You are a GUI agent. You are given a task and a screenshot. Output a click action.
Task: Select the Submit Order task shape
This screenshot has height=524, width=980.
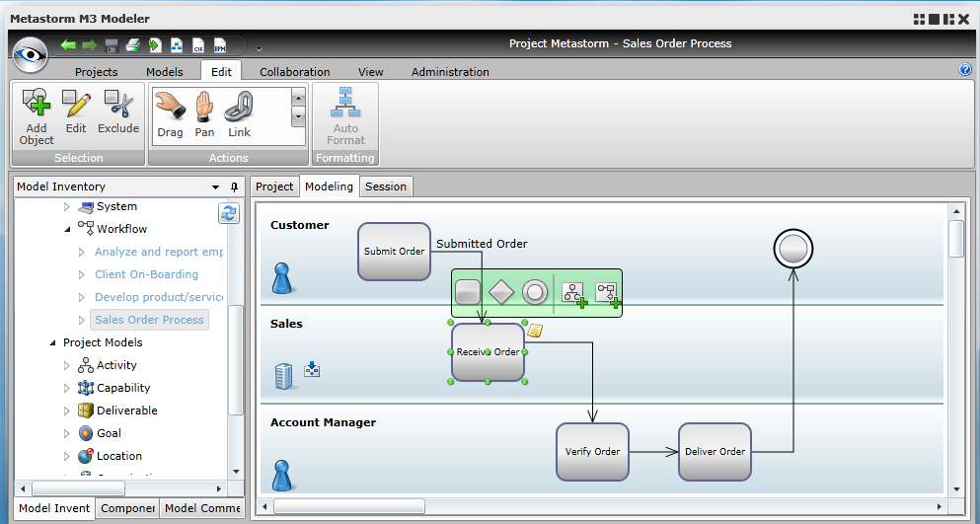[x=395, y=252]
